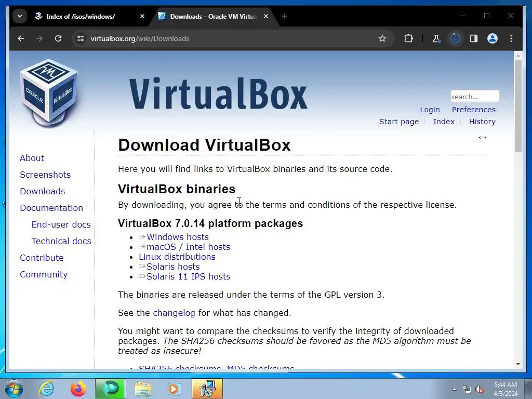Go to Start page link
Screen dimensions: 532x399
[x=399, y=122]
